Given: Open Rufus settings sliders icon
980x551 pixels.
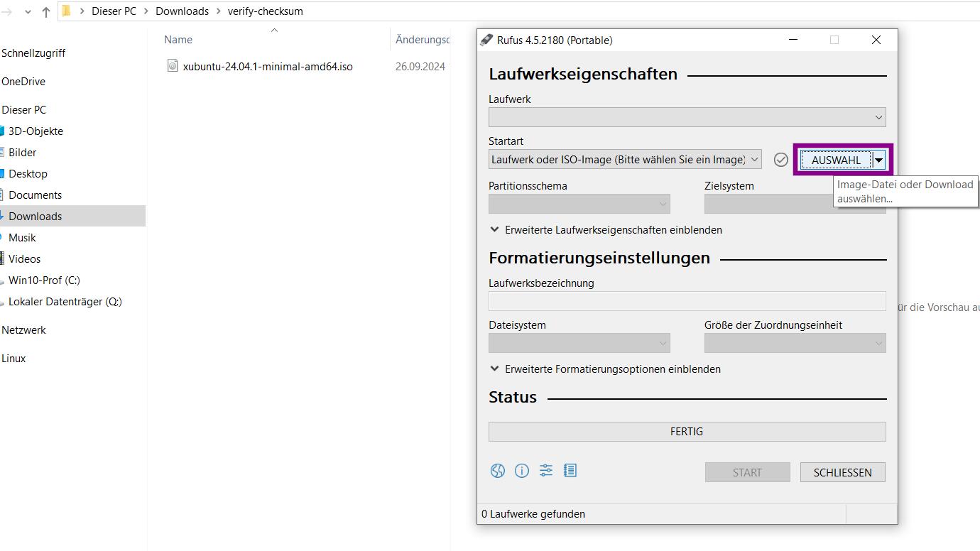Looking at the screenshot, I should [546, 470].
